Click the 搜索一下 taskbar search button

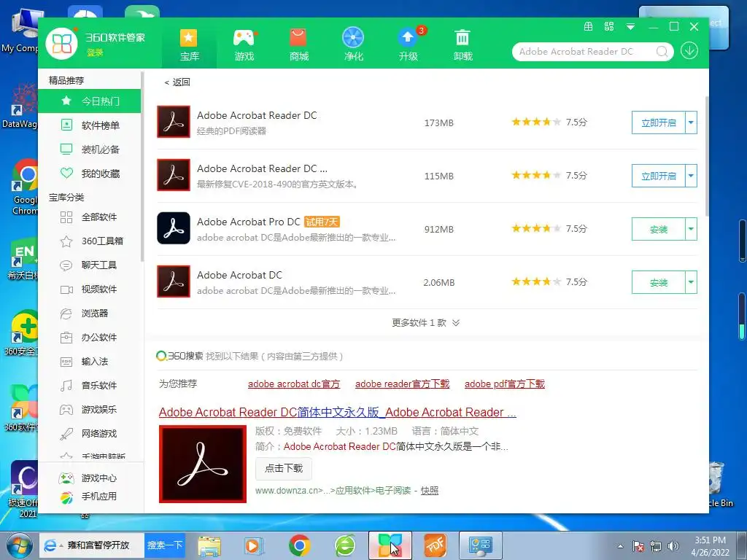(165, 545)
